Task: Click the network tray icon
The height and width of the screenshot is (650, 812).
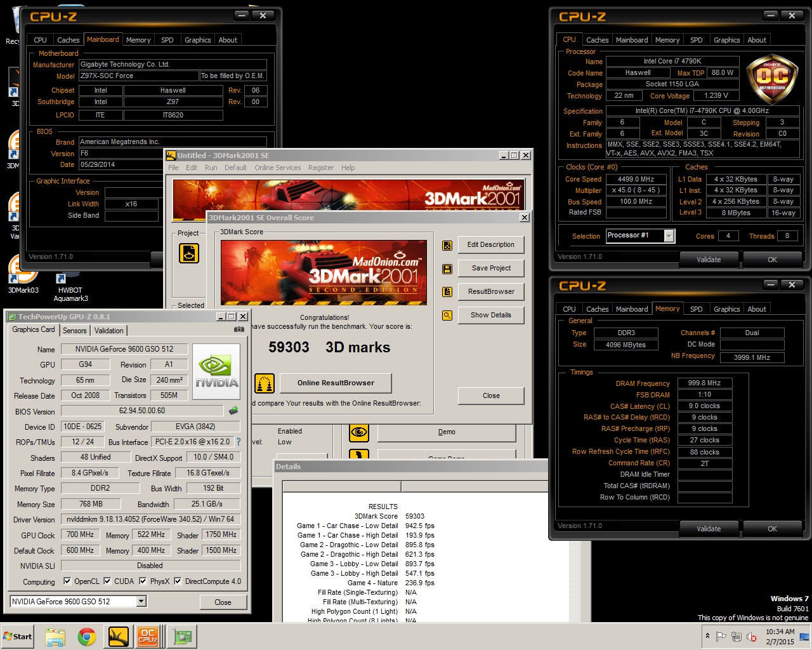Action: (737, 637)
